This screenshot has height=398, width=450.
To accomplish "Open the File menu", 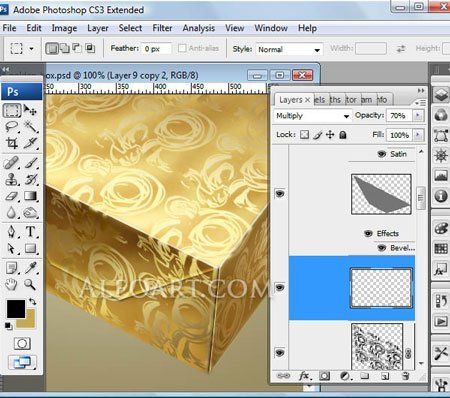I will click(x=9, y=28).
